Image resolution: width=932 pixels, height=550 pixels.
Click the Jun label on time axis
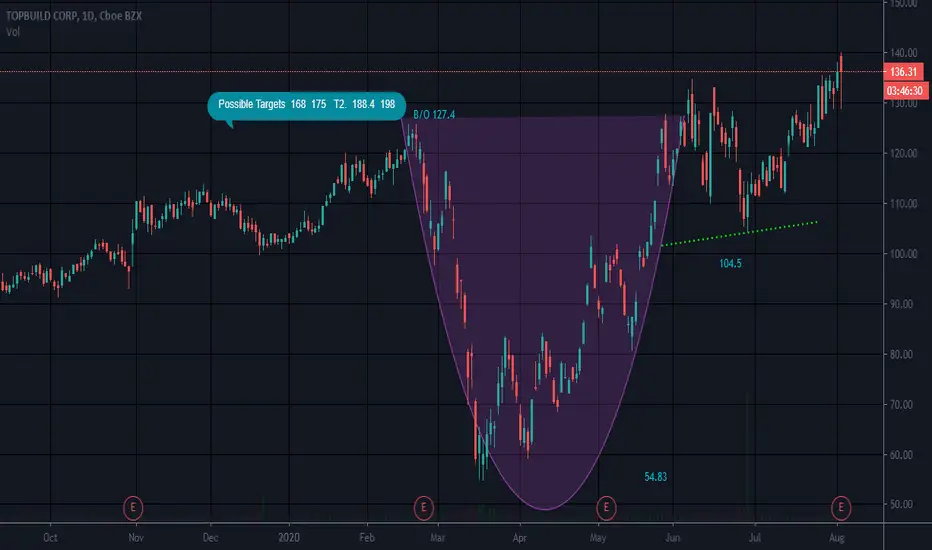point(673,538)
